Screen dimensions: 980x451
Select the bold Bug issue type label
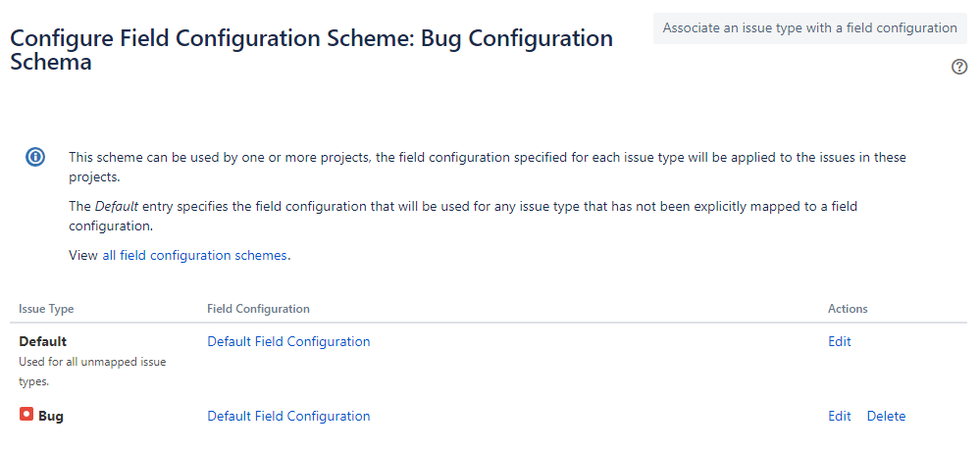(51, 416)
